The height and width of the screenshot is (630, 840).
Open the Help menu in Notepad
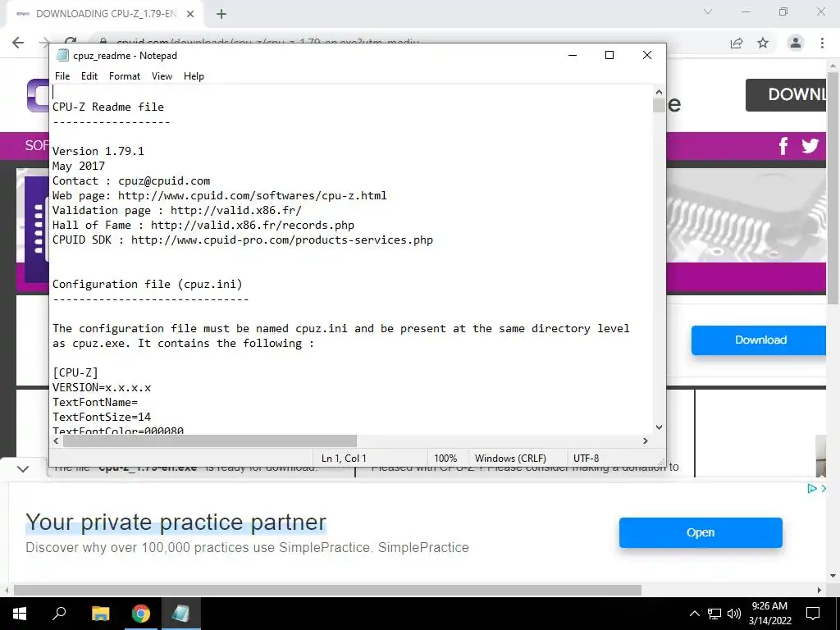tap(194, 76)
